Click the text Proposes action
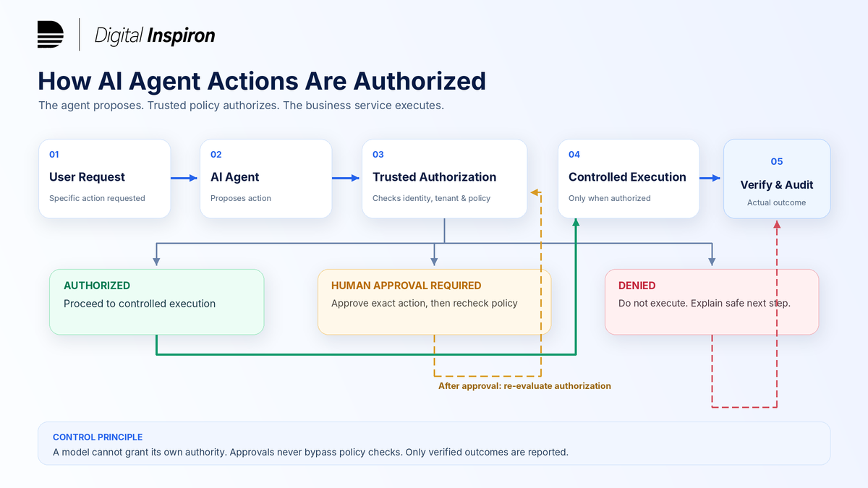The width and height of the screenshot is (868, 488). [241, 198]
